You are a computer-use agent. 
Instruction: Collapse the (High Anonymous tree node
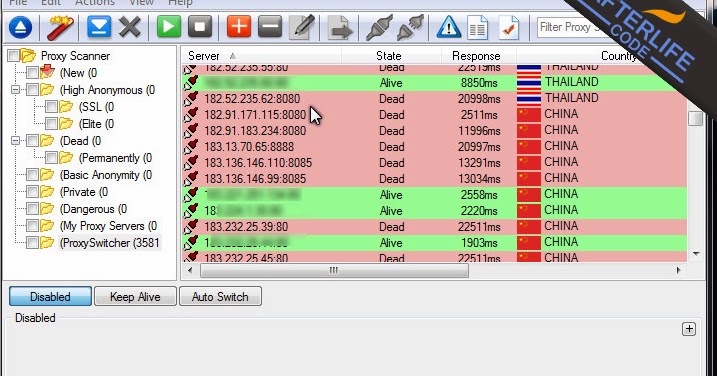(16, 90)
